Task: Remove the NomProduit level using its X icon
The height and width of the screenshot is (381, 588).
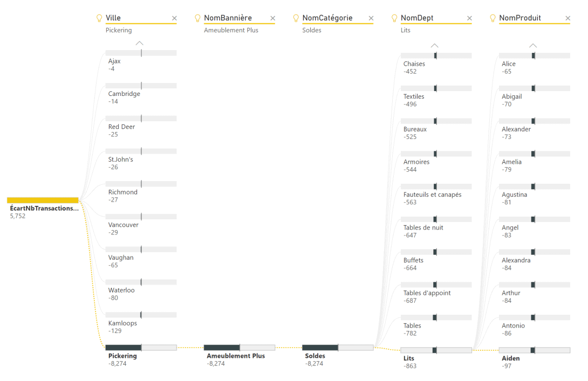Action: click(x=568, y=18)
